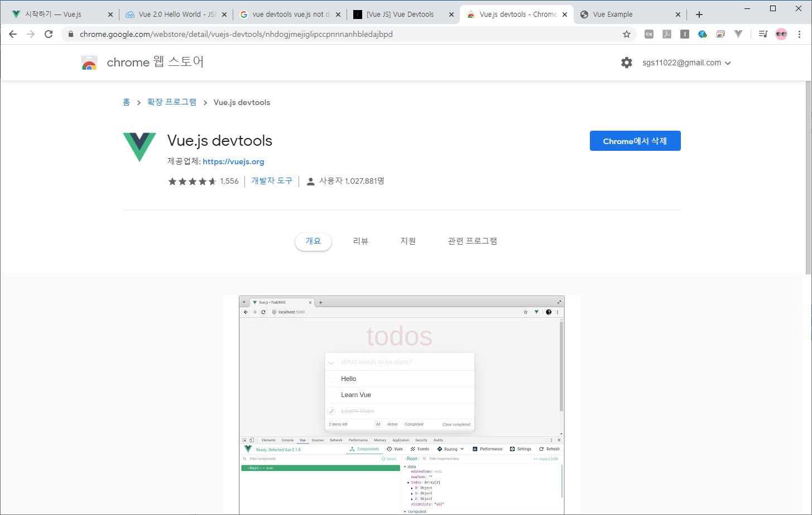Image resolution: width=812 pixels, height=515 pixels.
Task: Open the Chrome profile avatar
Action: (x=781, y=34)
